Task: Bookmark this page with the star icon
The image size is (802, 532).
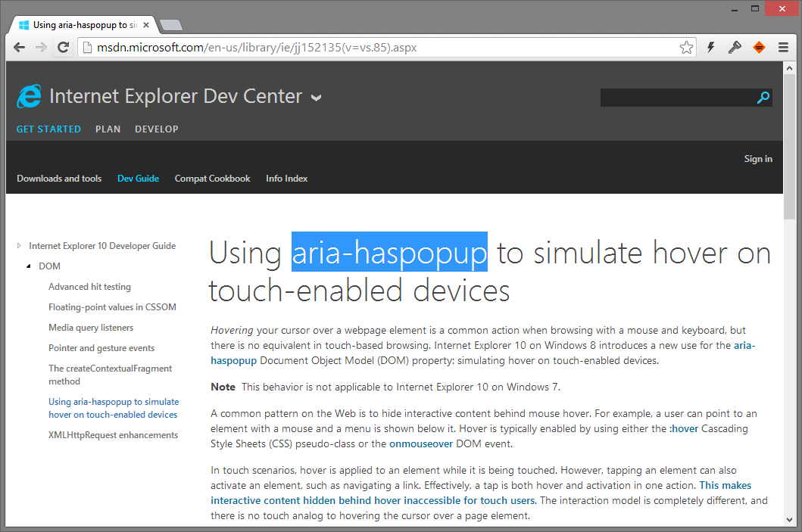Action: click(686, 48)
